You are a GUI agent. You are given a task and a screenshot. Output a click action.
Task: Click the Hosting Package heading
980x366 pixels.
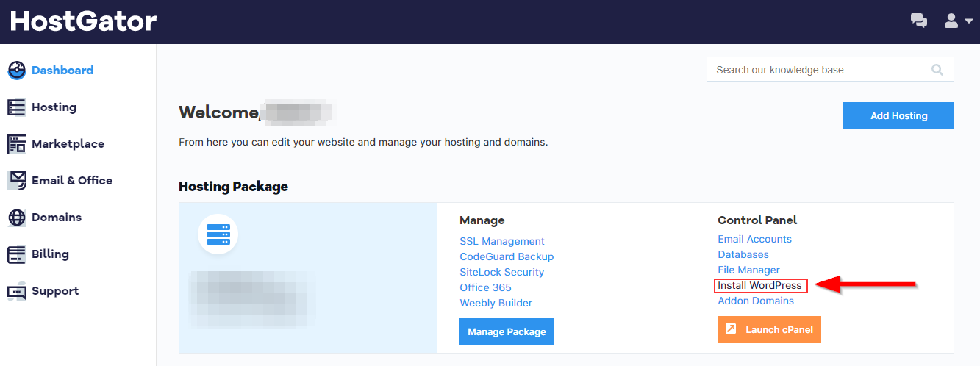(x=233, y=187)
